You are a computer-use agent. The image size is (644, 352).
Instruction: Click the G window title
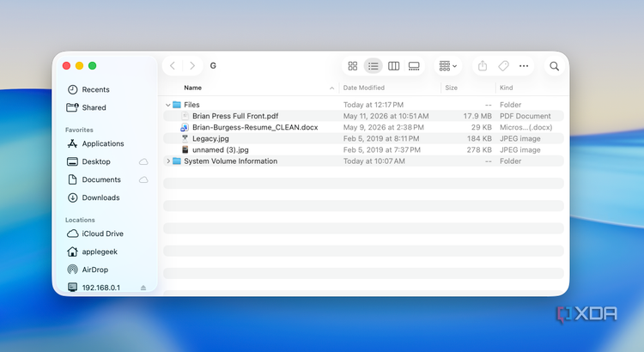coord(213,66)
